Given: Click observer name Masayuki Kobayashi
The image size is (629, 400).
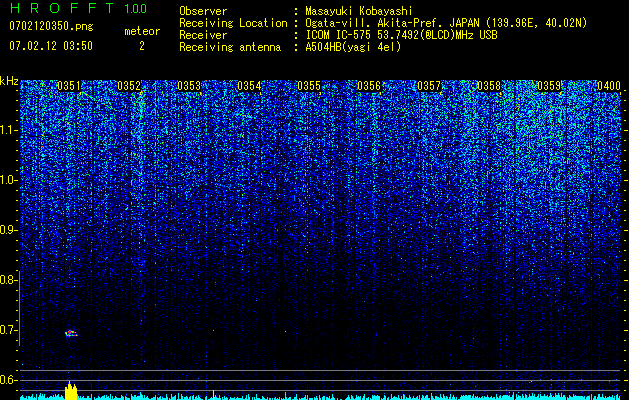Looking at the screenshot, I should pos(359,11).
